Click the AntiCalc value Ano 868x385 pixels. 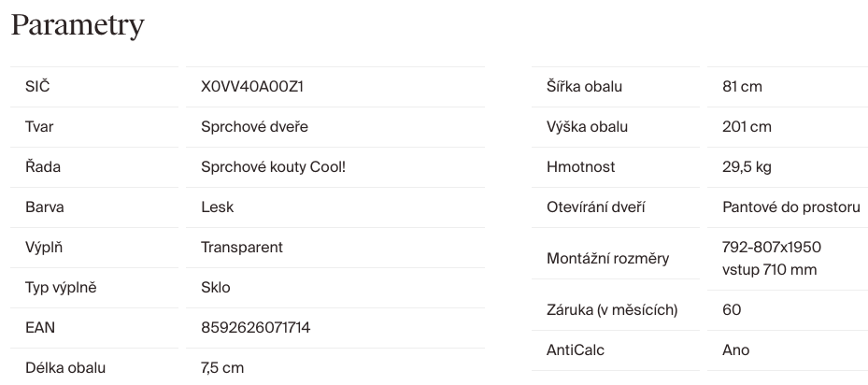click(735, 350)
